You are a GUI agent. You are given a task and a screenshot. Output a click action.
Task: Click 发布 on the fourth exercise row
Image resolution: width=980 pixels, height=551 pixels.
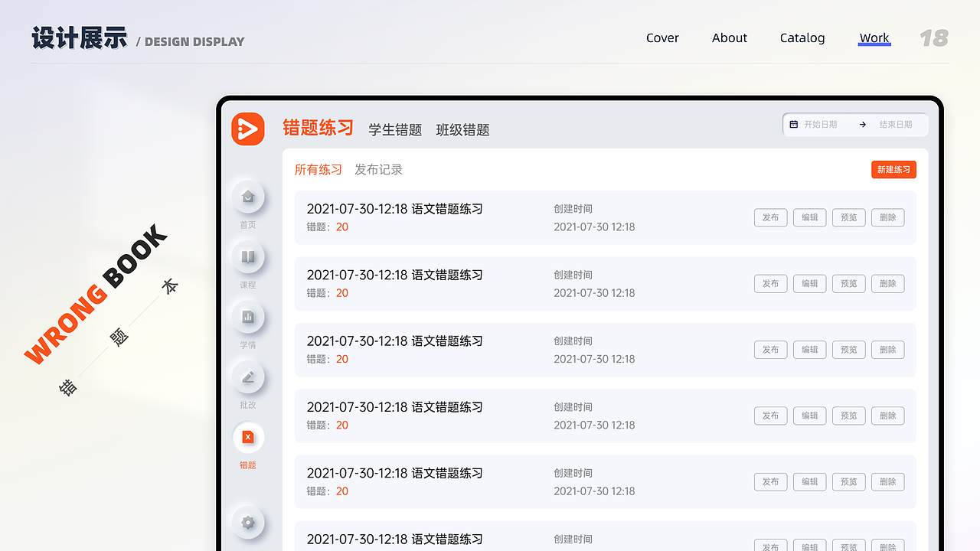tap(771, 416)
